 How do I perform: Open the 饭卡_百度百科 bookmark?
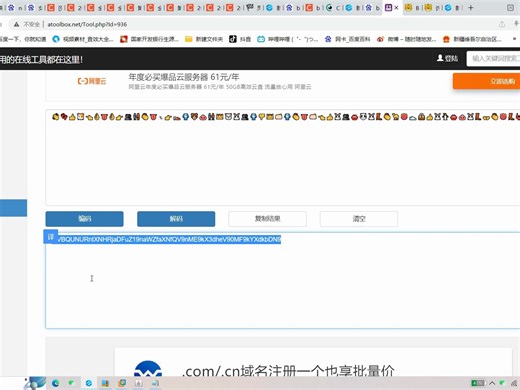click(347, 39)
